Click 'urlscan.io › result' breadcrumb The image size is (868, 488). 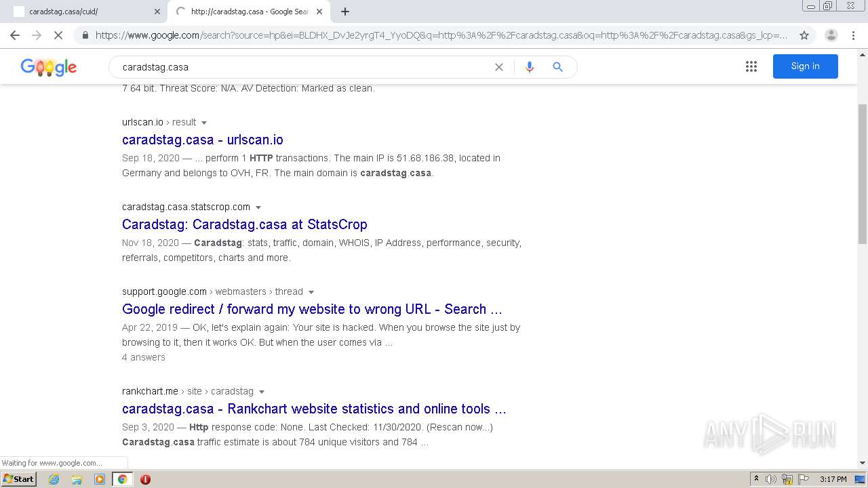click(159, 122)
